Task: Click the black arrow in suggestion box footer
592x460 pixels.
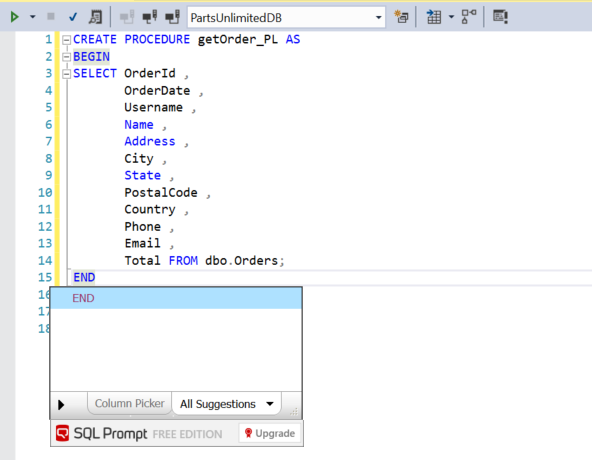Action: pyautogui.click(x=61, y=405)
